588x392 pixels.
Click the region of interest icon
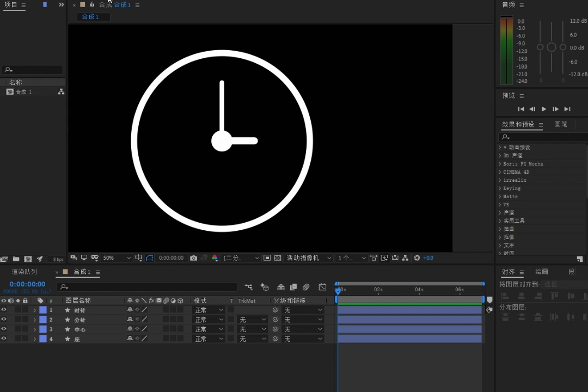(x=267, y=258)
